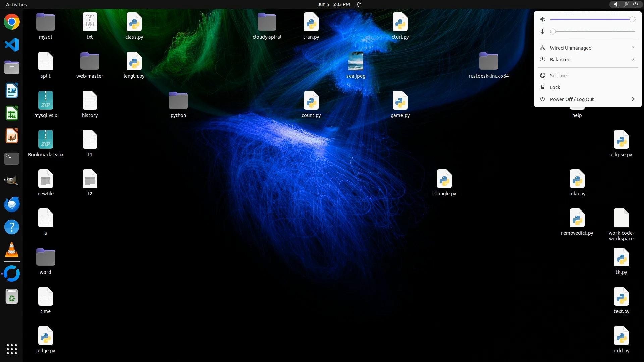Launch Visual Studio Code from dock
Screen dimensions: 644x362
coord(12,45)
